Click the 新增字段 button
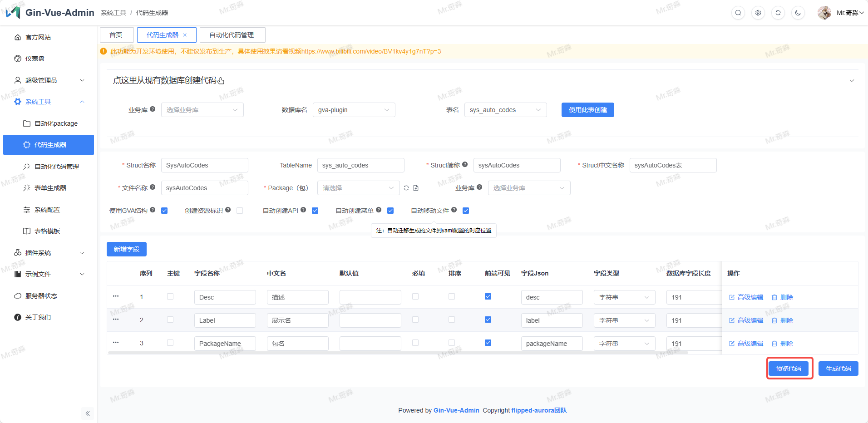This screenshot has height=423, width=868. [x=127, y=249]
